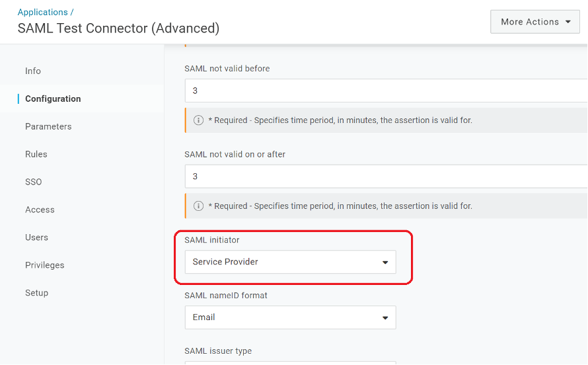Click the SAML nameID format dropdown arrow
The width and height of the screenshot is (588, 365).
385,318
